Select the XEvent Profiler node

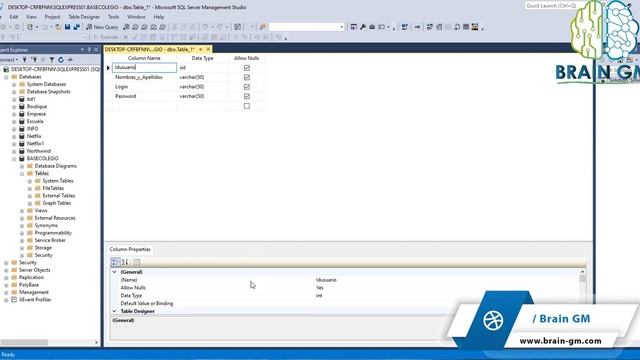click(x=35, y=300)
